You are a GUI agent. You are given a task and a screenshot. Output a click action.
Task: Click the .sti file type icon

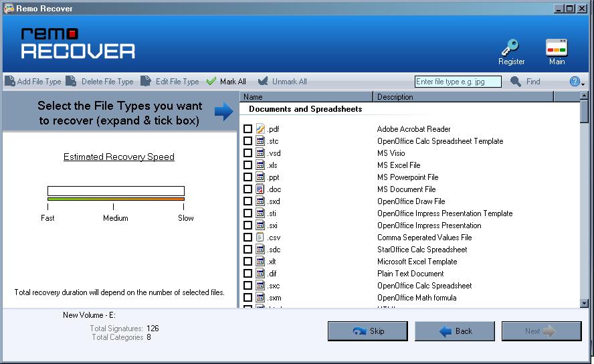click(260, 213)
